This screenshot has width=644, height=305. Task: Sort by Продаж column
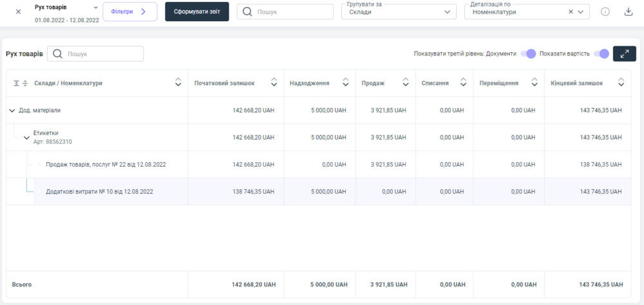(x=405, y=82)
